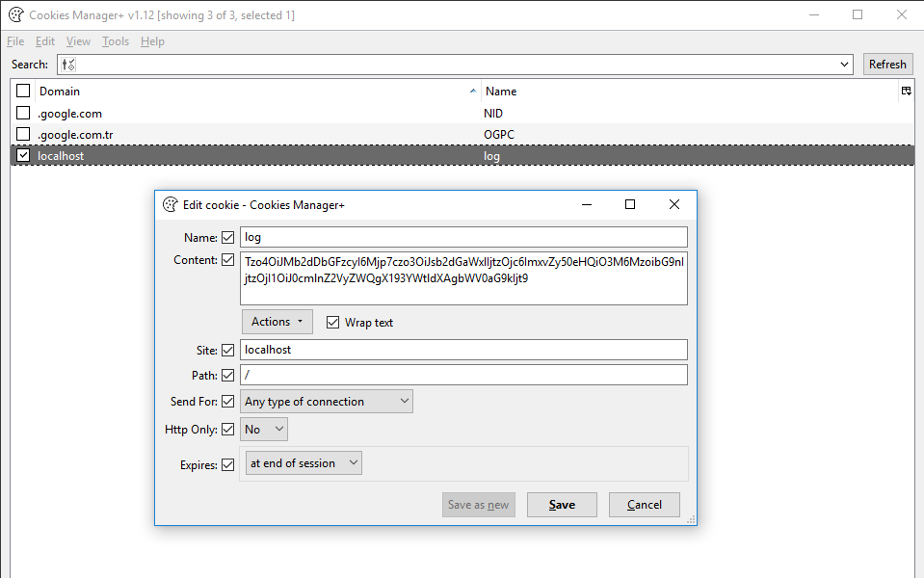Click the cookie icon on the Edit cookie dialog
This screenshot has width=924, height=578.
tap(171, 204)
